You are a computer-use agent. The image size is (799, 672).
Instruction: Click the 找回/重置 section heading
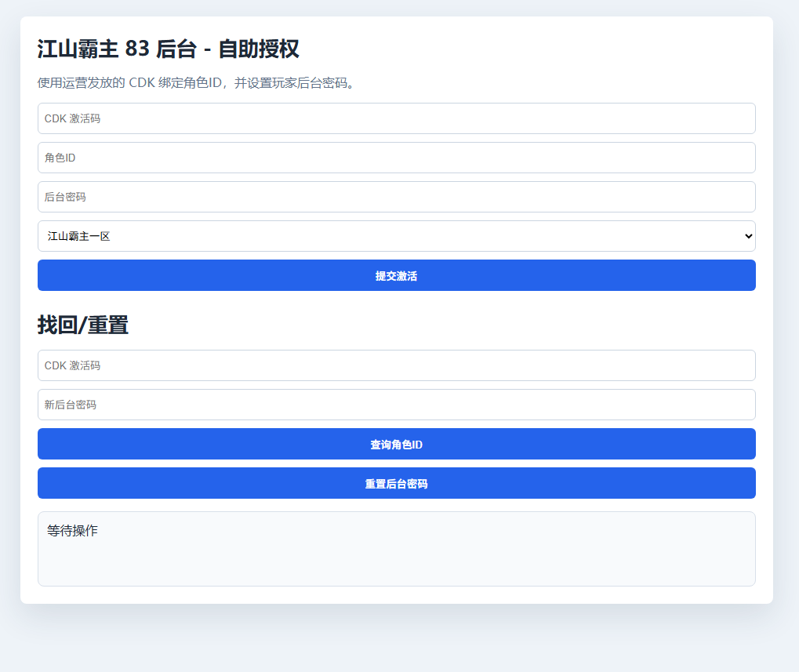82,325
